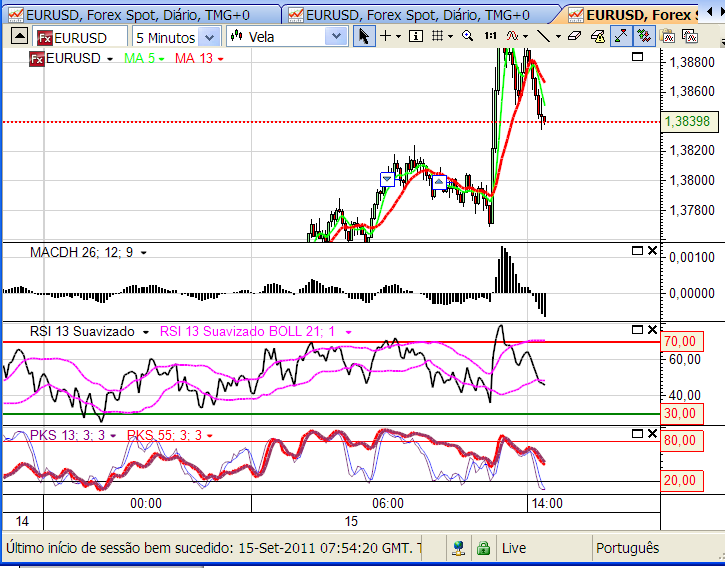Click the blue down-triangle trade marker
This screenshot has height=568, width=725.
(x=387, y=179)
